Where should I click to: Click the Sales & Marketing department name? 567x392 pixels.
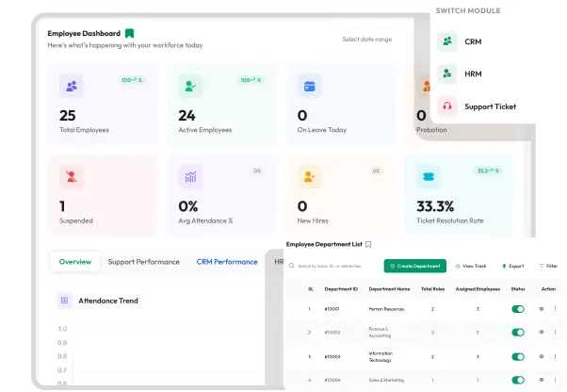click(386, 380)
